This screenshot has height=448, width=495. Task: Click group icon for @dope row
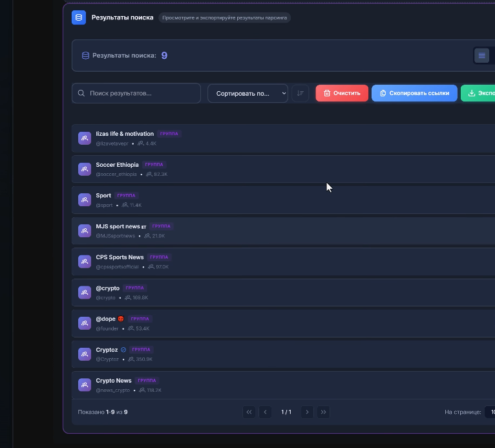click(85, 323)
